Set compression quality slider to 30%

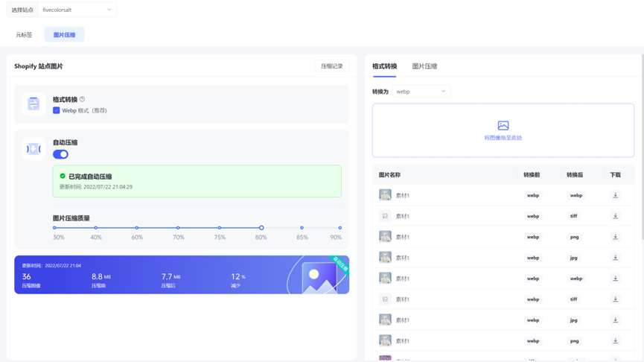[x=54, y=228]
